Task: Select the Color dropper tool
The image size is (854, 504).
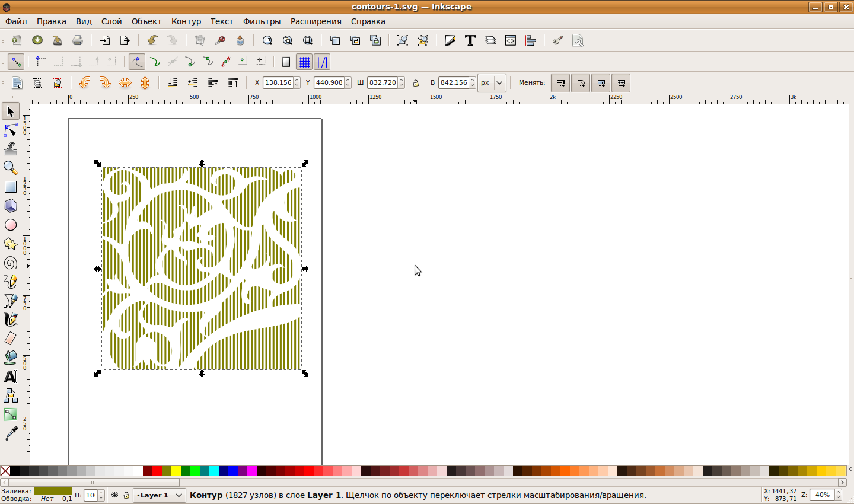Action: tap(11, 433)
